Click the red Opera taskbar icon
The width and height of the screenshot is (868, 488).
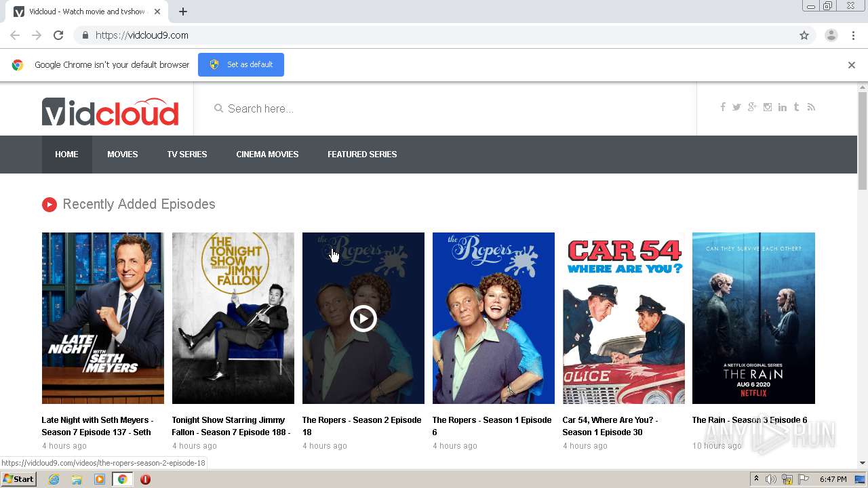point(145,479)
